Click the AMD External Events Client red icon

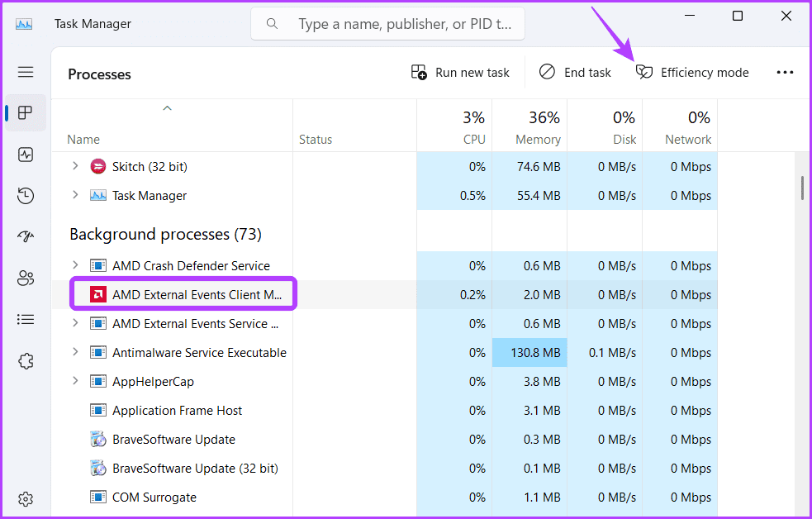97,294
